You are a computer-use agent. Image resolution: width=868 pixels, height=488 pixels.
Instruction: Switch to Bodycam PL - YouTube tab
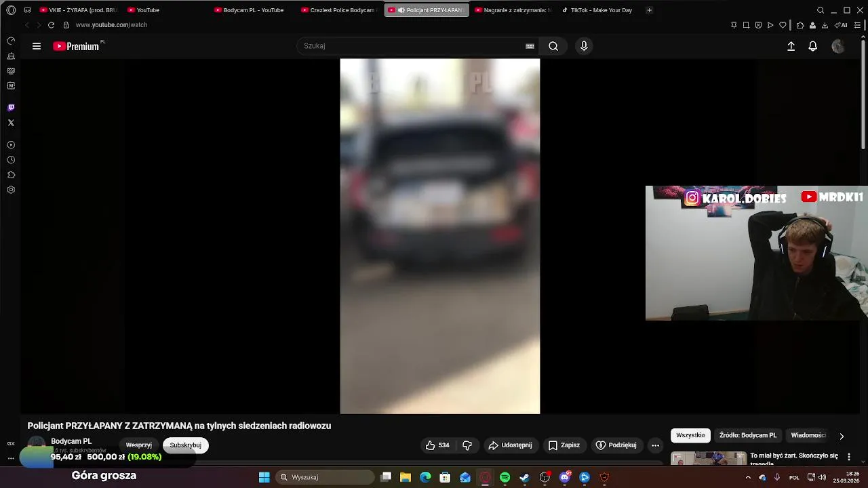[x=253, y=10]
